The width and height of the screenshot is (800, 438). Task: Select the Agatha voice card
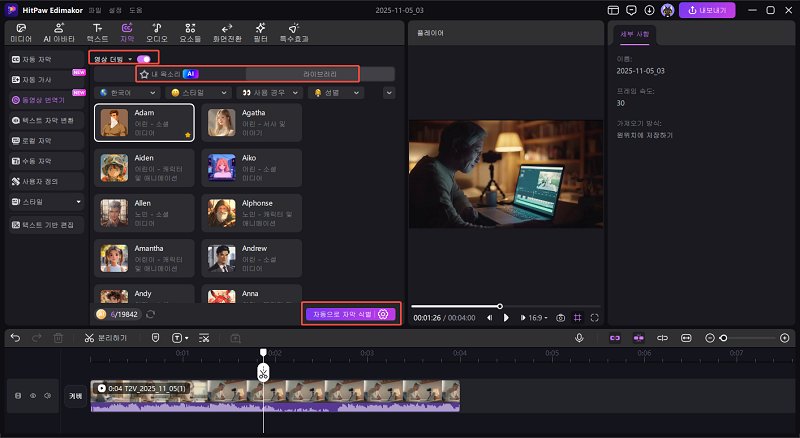252,122
